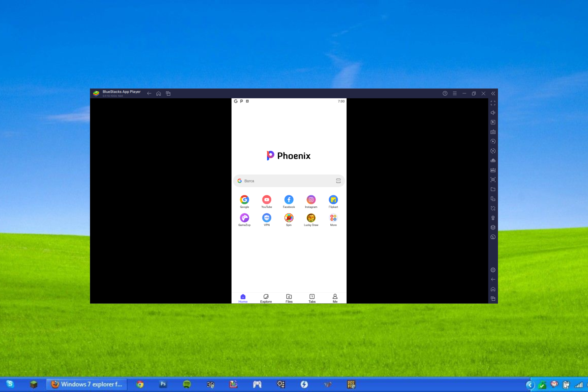Open Skype from the taskbar
Image resolution: width=588 pixels, height=392 pixels.
pos(10,384)
